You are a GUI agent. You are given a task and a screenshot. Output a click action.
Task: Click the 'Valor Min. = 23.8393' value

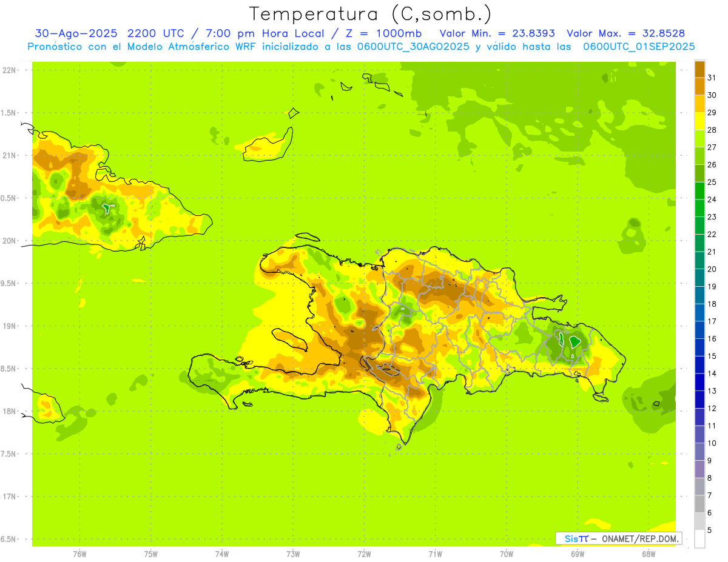click(x=497, y=33)
